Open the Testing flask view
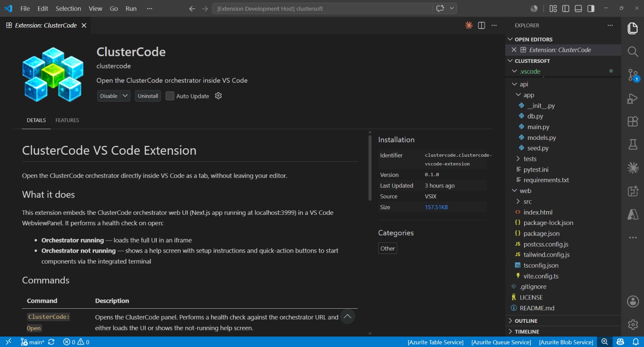 [x=633, y=144]
